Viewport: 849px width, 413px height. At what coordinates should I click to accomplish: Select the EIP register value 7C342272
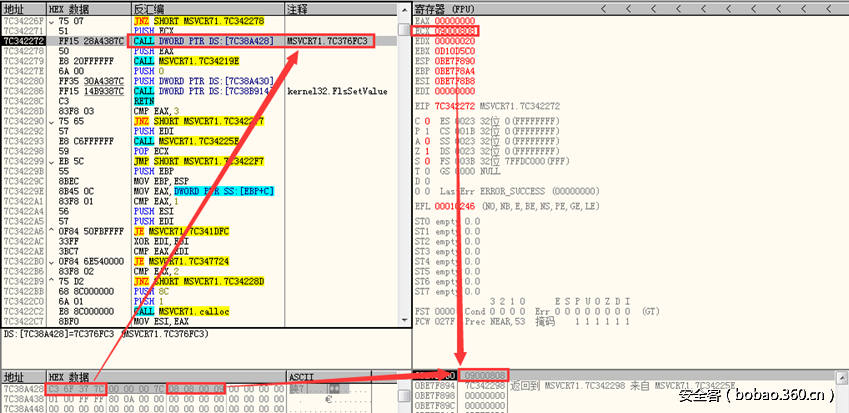[x=456, y=106]
